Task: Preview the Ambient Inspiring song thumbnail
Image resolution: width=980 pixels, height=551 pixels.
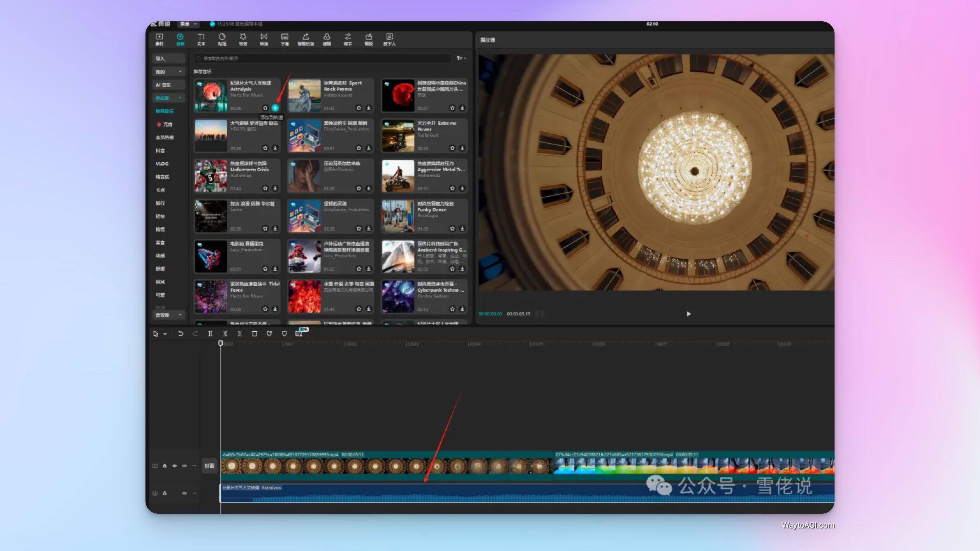Action: (397, 256)
